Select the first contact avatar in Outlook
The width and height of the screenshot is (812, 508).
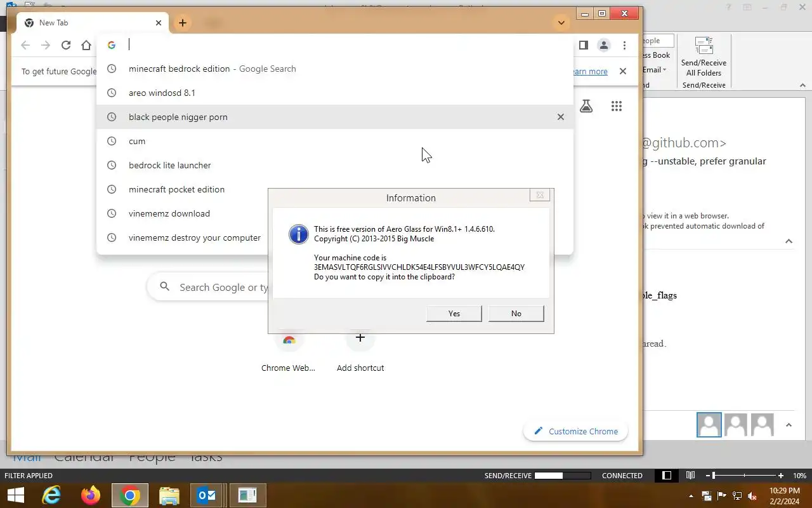coord(709,425)
